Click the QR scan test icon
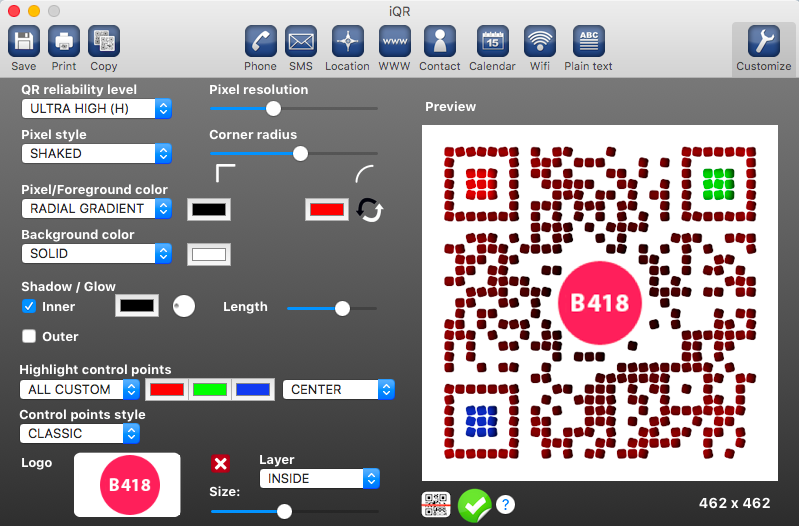 click(436, 505)
